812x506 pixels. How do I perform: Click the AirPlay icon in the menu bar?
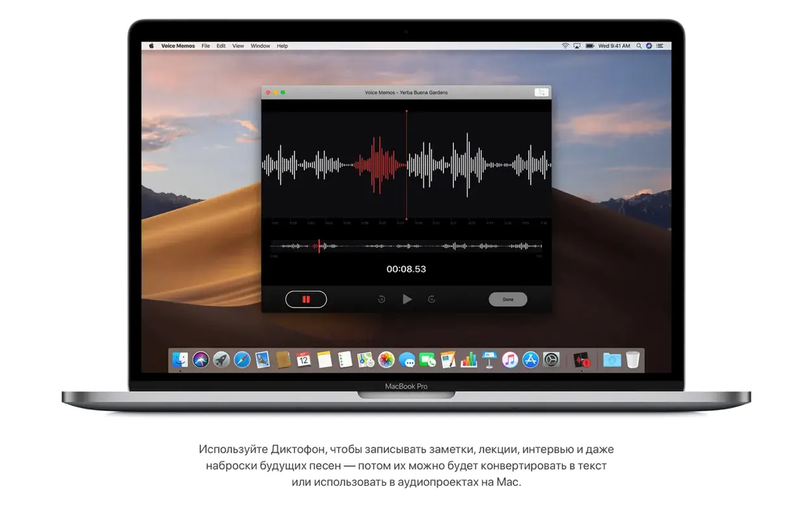click(577, 46)
